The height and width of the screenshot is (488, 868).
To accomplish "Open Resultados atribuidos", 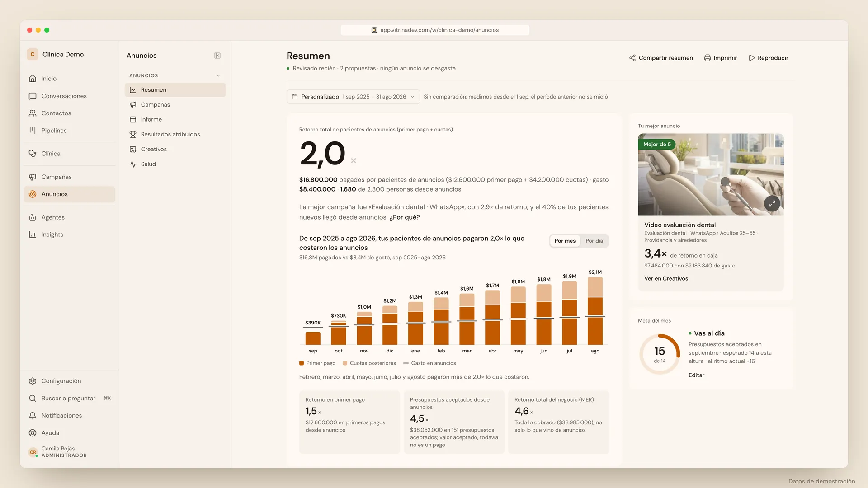I will pyautogui.click(x=175, y=134).
